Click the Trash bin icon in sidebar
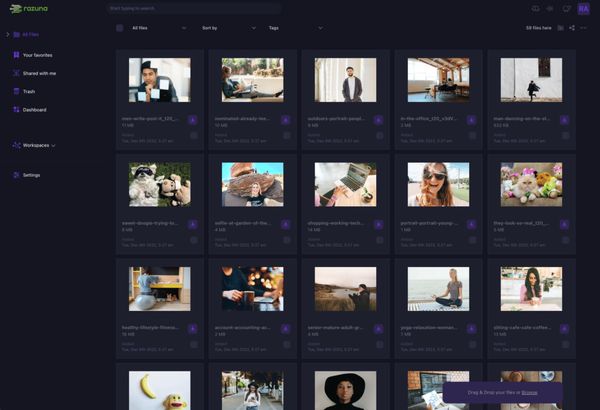 (16, 91)
